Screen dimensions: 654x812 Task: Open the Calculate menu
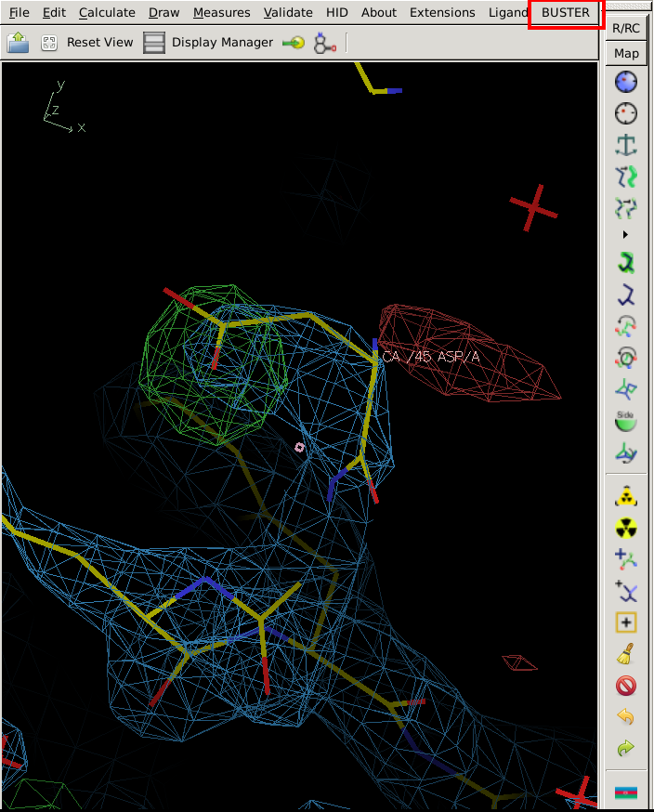107,12
